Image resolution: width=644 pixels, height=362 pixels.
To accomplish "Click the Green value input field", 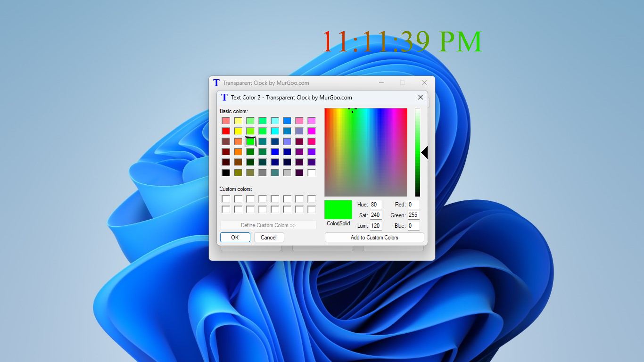I will (413, 215).
